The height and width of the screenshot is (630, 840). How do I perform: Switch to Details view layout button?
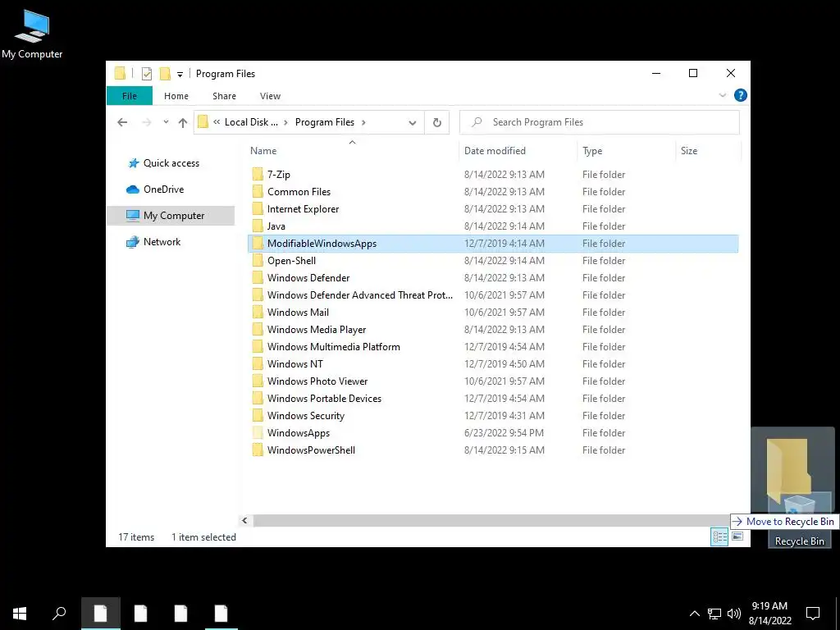click(719, 536)
